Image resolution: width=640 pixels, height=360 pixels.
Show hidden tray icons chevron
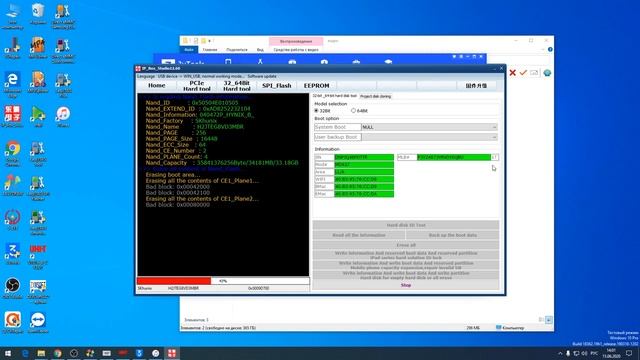[x=560, y=353]
